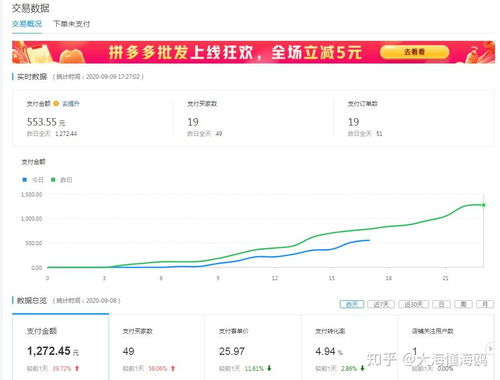This screenshot has height=380, width=500.
Task: Click the 553.55 元 realtime payment value
Action: click(x=46, y=122)
